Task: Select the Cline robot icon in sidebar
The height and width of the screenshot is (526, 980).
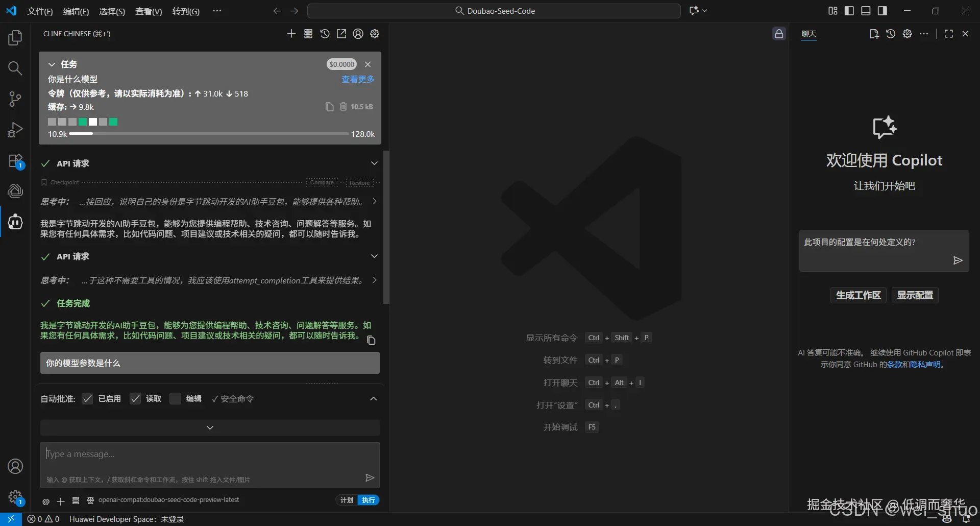Action: point(15,221)
